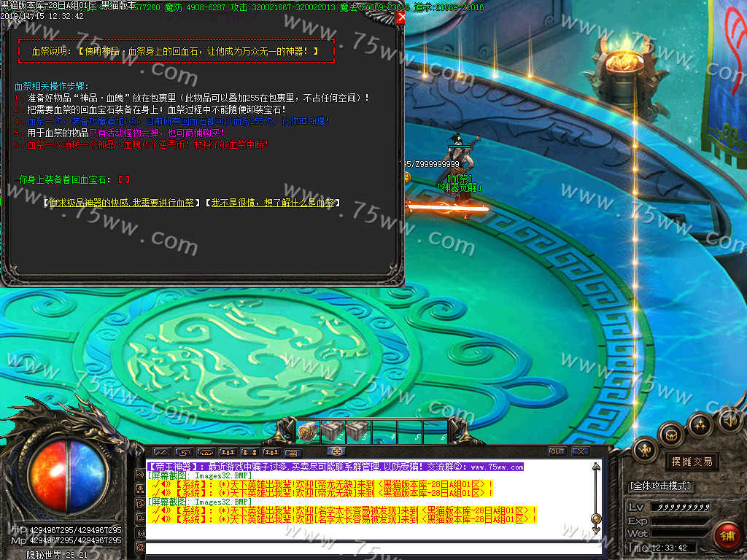Open the skills icon with three stars

click(x=700, y=424)
